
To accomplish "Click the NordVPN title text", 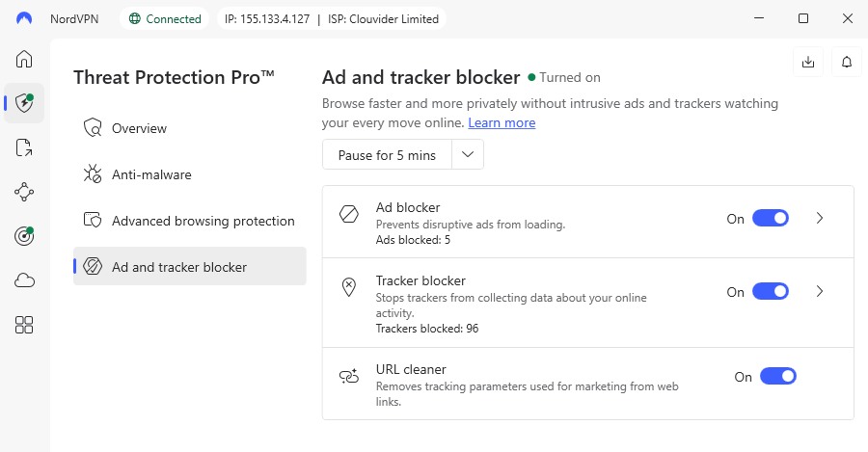I will [x=74, y=19].
